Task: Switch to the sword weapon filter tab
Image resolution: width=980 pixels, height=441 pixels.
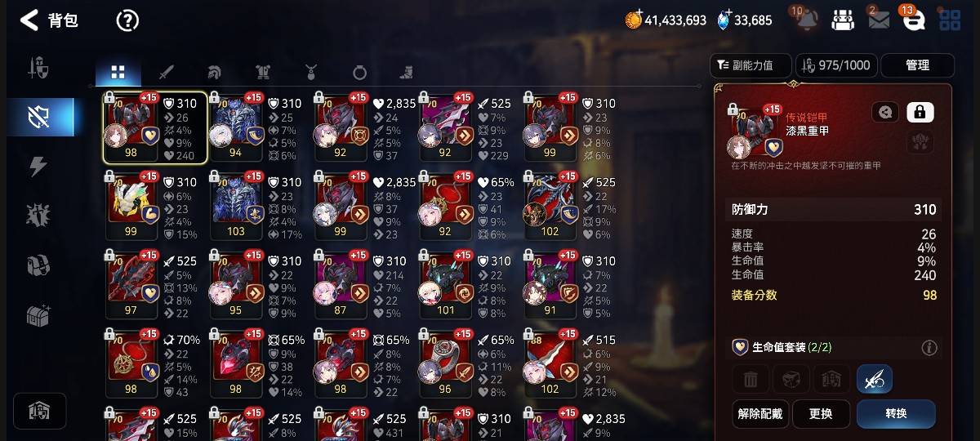Action: tap(166, 72)
